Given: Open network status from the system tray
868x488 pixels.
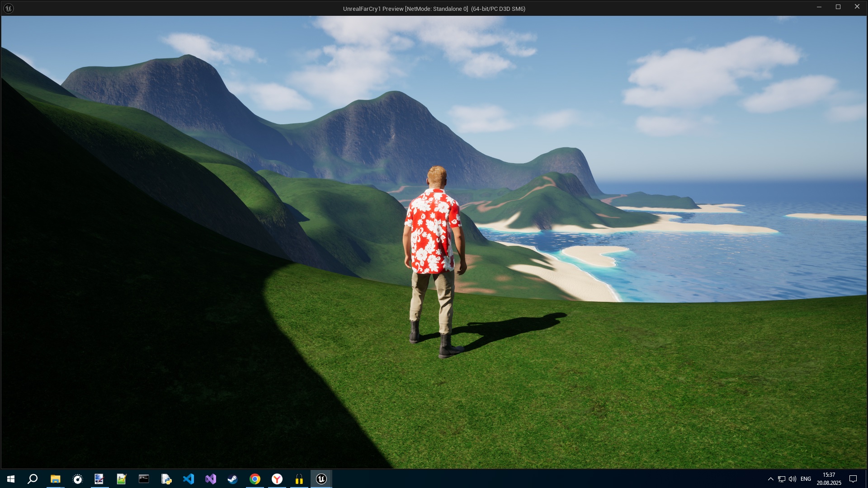Looking at the screenshot, I should click(x=782, y=479).
